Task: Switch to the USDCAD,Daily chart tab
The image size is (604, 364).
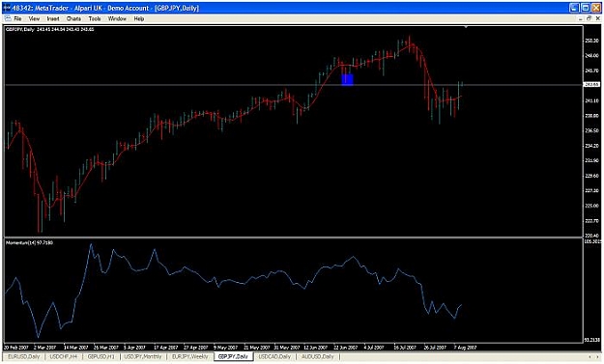Action: 274,356
